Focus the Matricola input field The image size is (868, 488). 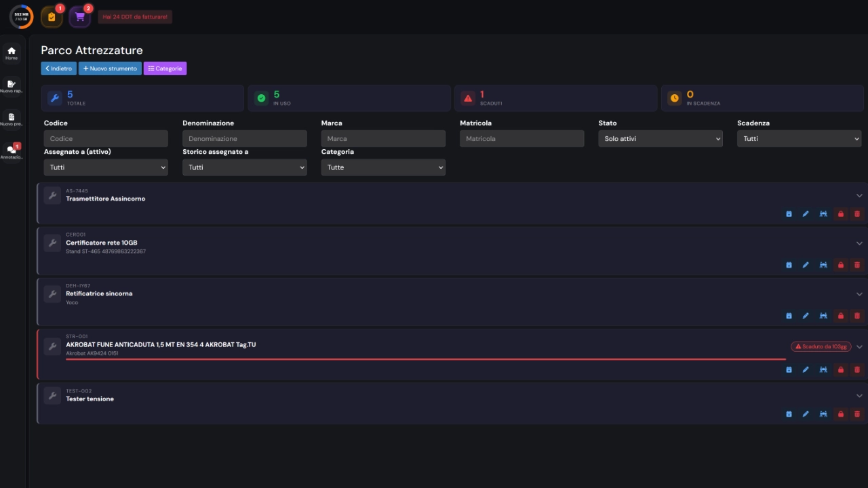click(522, 138)
